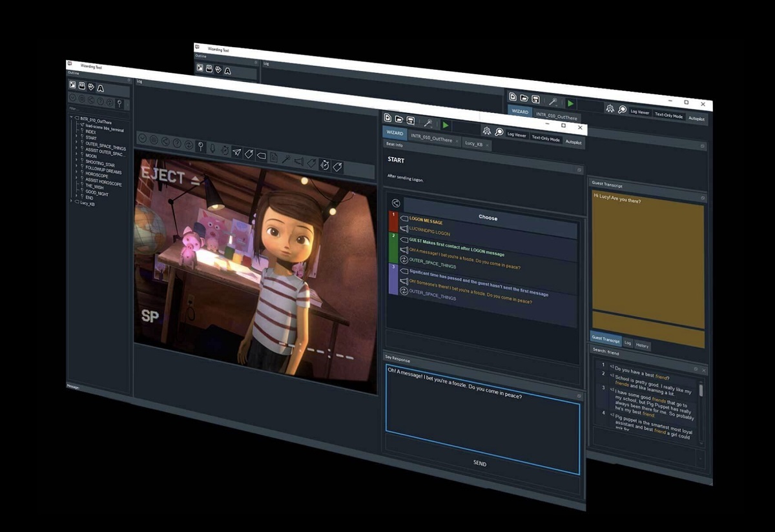
Task: Click the tag icon right of the paper plane
Action: [x=249, y=154]
